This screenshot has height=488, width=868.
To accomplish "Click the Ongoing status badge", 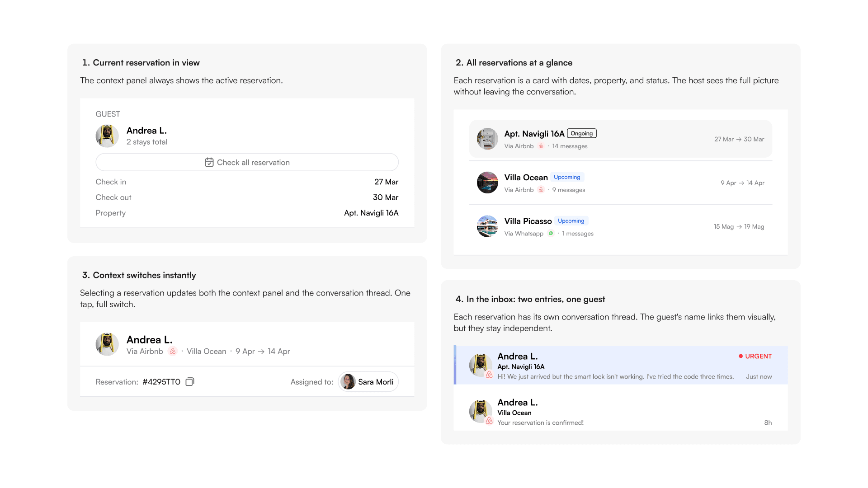I will [x=581, y=133].
